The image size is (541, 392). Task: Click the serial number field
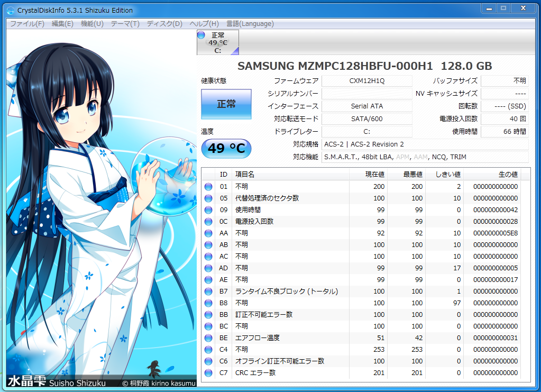click(x=367, y=94)
